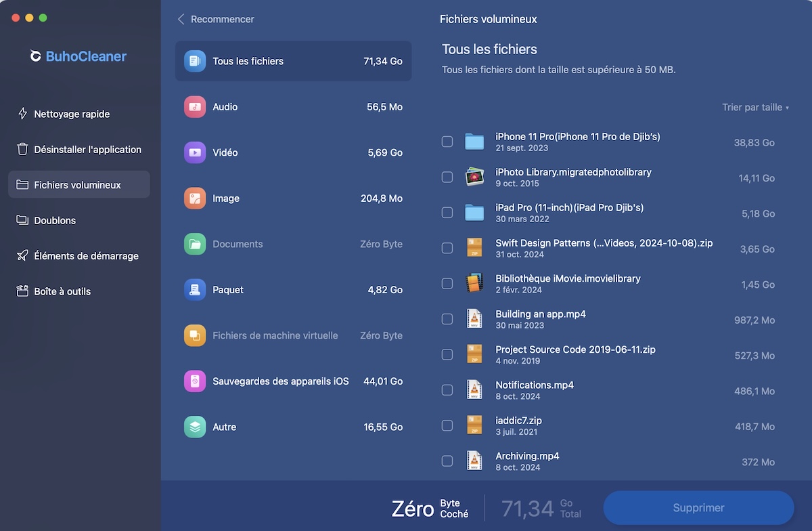This screenshot has height=531, width=812.
Task: Tick the Notifications.mp4 checkbox
Action: click(x=447, y=390)
